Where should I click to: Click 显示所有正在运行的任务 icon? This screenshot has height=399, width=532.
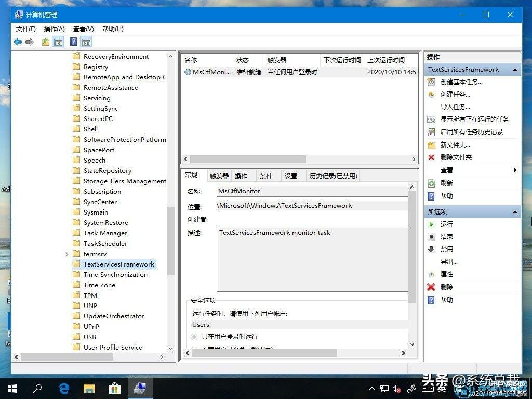[x=431, y=119]
